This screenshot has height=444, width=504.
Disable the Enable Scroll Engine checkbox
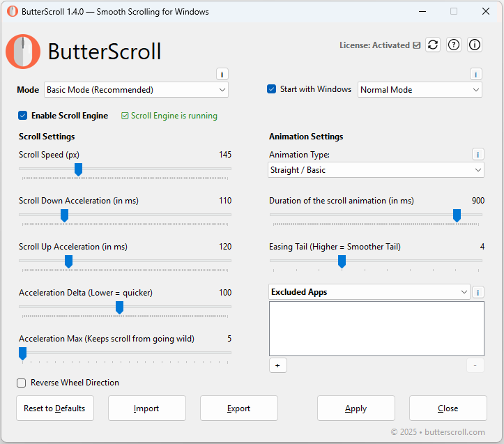23,116
